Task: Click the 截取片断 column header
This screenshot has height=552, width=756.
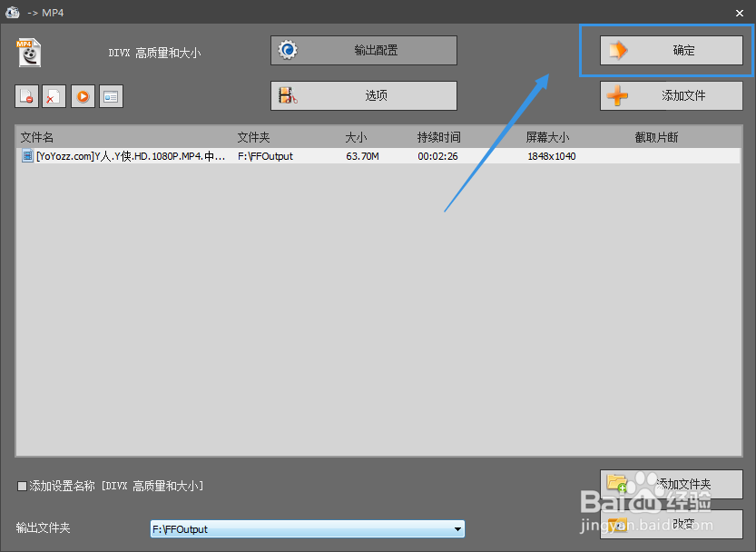Action: pyautogui.click(x=656, y=137)
